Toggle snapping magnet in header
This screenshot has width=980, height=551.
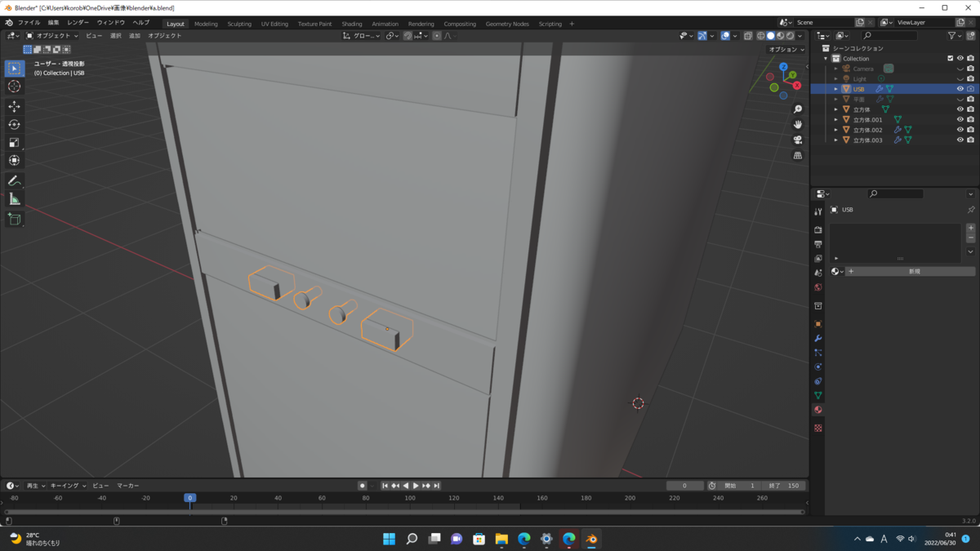408,36
